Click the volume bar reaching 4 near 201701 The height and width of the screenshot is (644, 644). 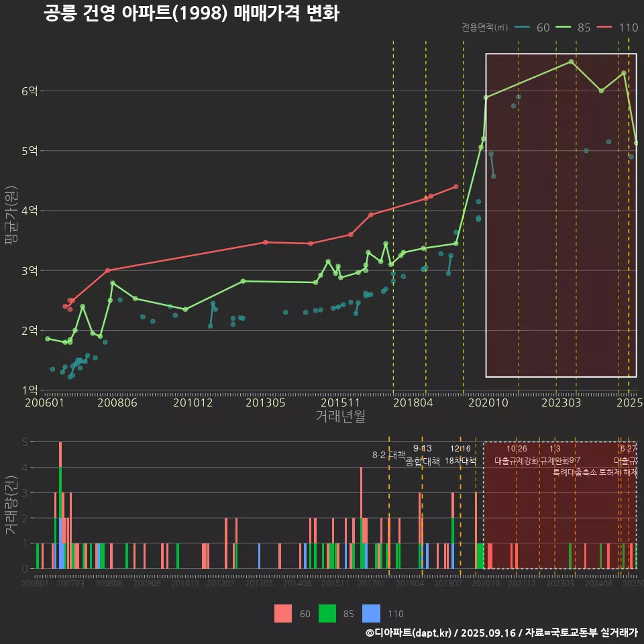(x=362, y=518)
